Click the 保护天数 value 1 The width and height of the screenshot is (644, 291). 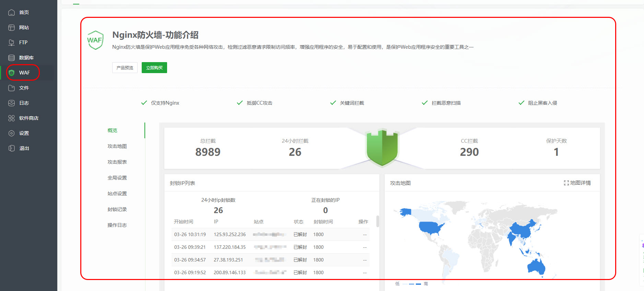556,152
